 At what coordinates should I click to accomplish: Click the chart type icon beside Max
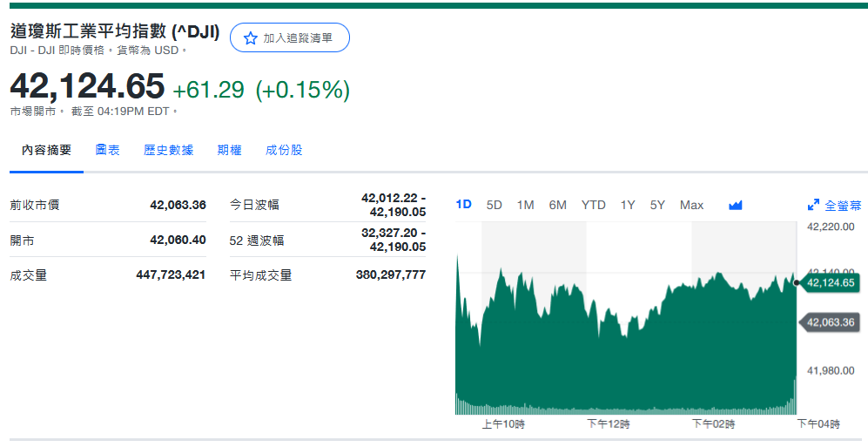(735, 205)
